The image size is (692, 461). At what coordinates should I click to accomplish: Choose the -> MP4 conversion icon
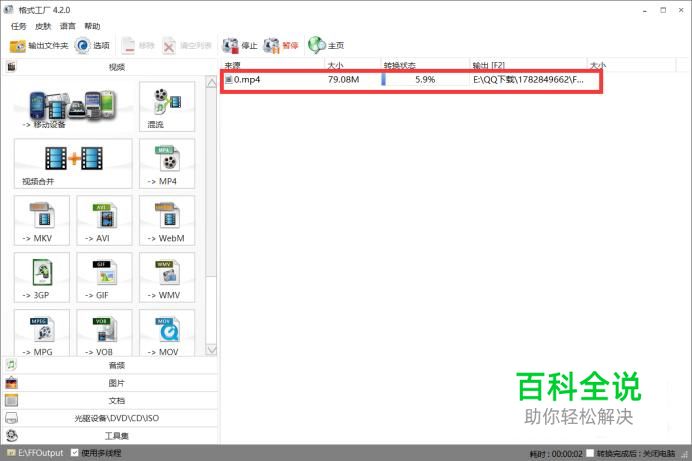click(x=167, y=164)
